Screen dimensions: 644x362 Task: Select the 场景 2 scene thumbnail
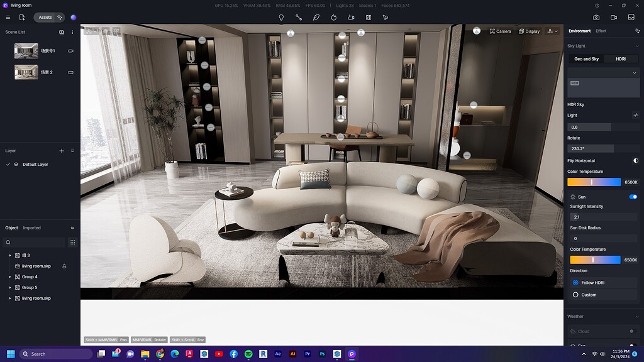(x=26, y=72)
